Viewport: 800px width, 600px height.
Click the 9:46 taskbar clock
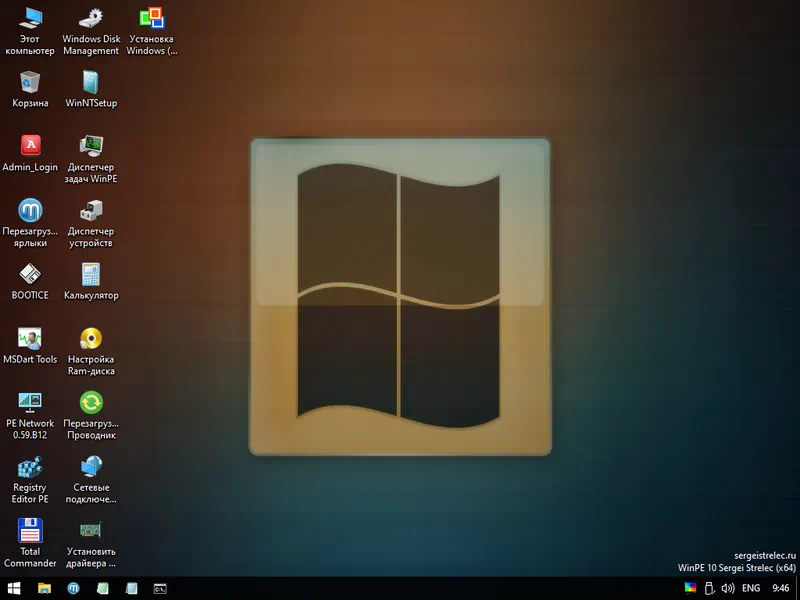(x=781, y=588)
